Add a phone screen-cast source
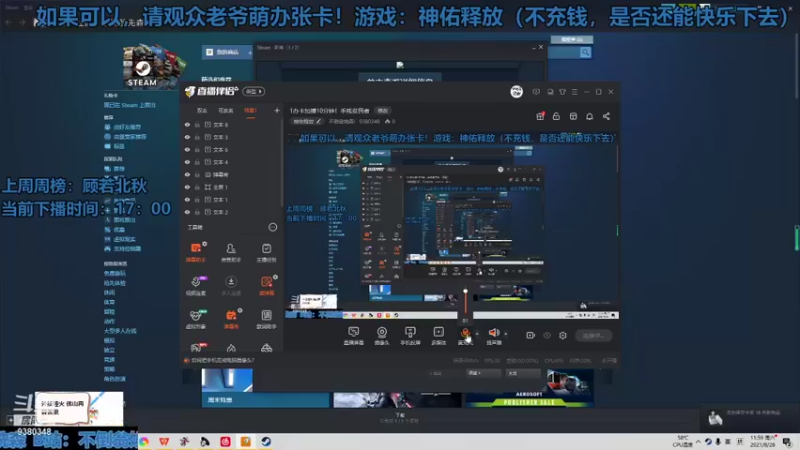 coord(410,335)
